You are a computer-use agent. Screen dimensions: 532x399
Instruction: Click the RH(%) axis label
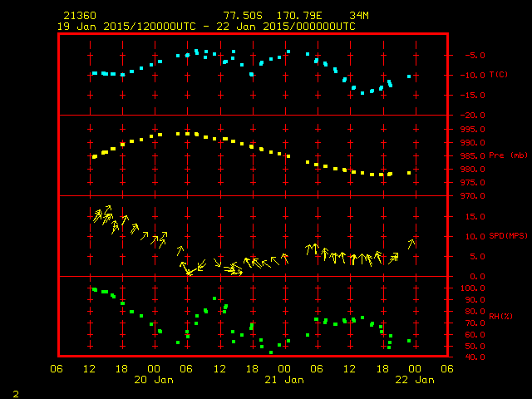coord(500,316)
